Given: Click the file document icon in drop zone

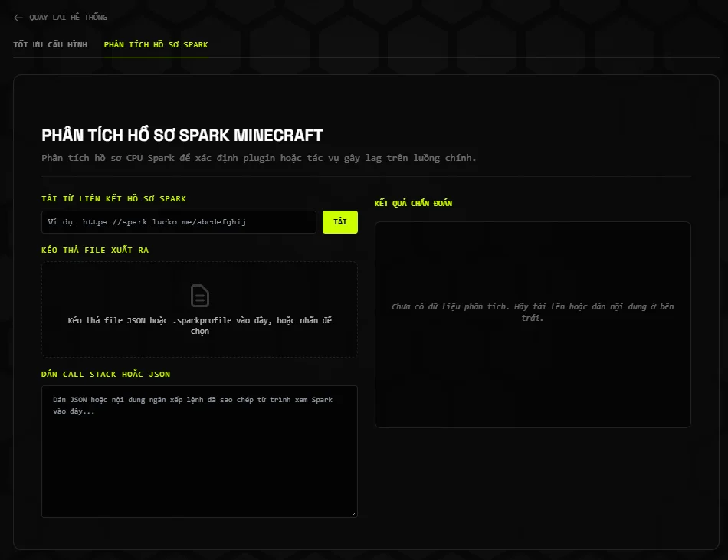Looking at the screenshot, I should pyautogui.click(x=200, y=296).
